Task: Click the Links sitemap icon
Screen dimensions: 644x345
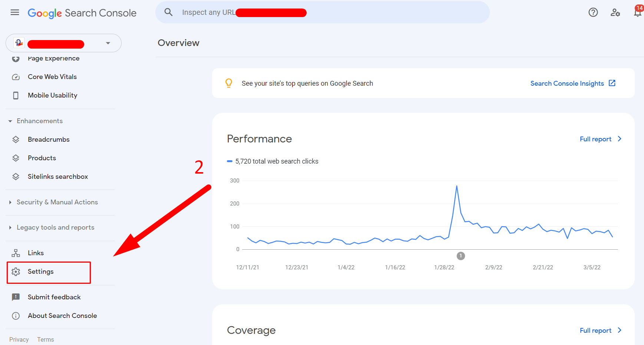Action: [16, 253]
